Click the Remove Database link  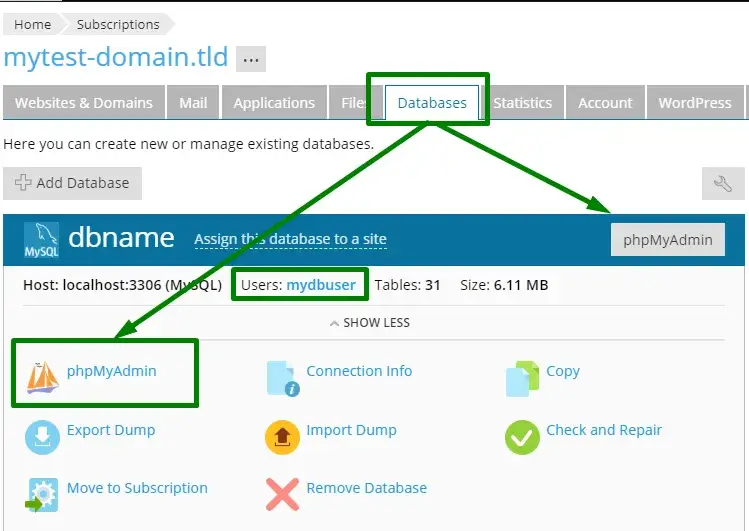366,488
